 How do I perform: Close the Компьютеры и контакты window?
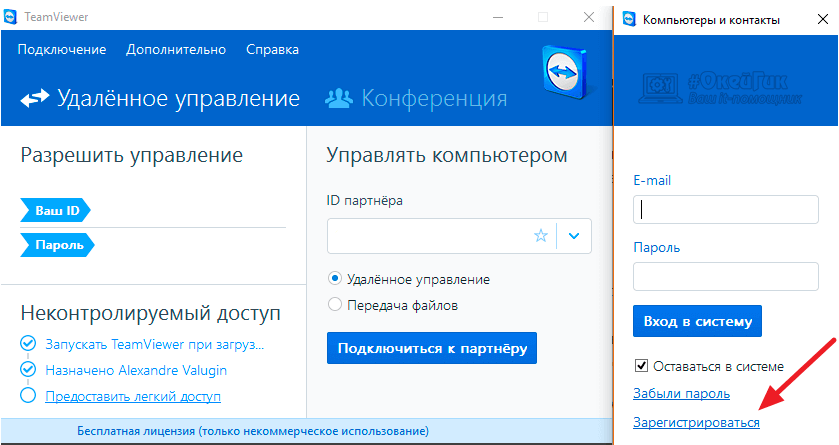[x=823, y=20]
